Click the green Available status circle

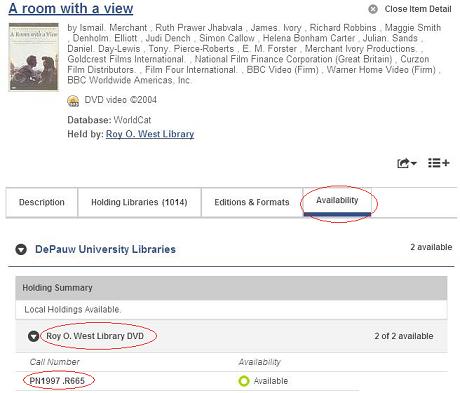(x=244, y=381)
